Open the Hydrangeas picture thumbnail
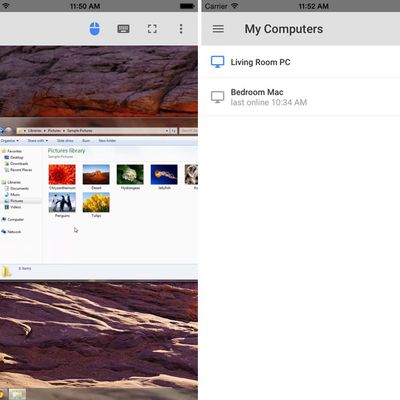This screenshot has width=400, height=400. (x=130, y=174)
